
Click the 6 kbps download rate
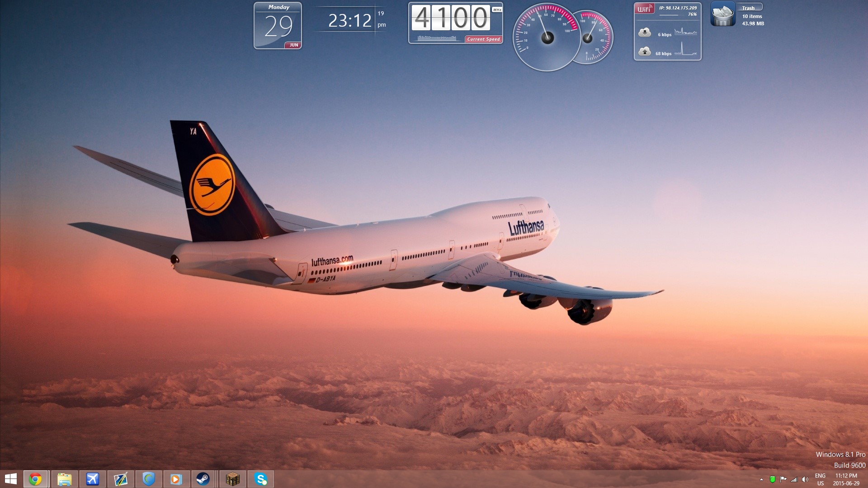point(665,35)
